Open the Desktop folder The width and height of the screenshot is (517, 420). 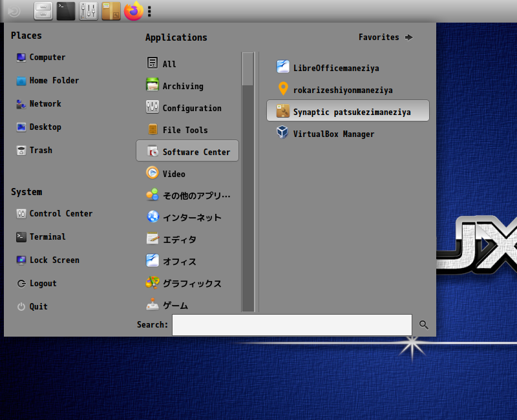39,127
